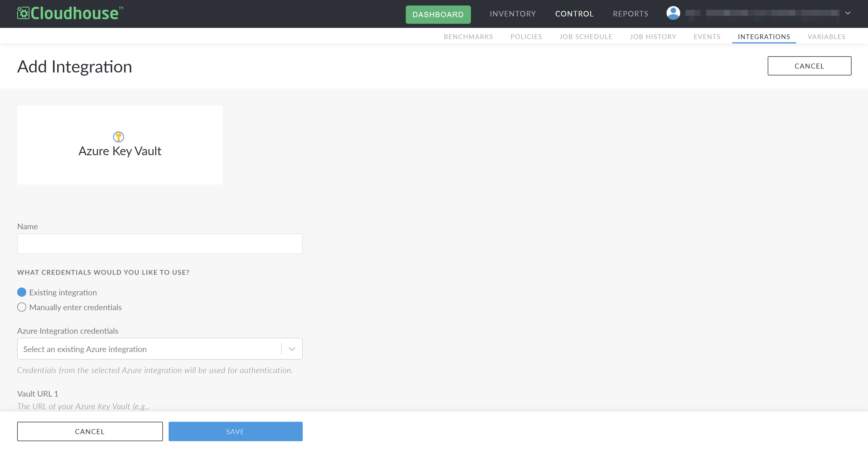This screenshot has width=868, height=451.
Task: Open the Reports menu
Action: coord(630,14)
